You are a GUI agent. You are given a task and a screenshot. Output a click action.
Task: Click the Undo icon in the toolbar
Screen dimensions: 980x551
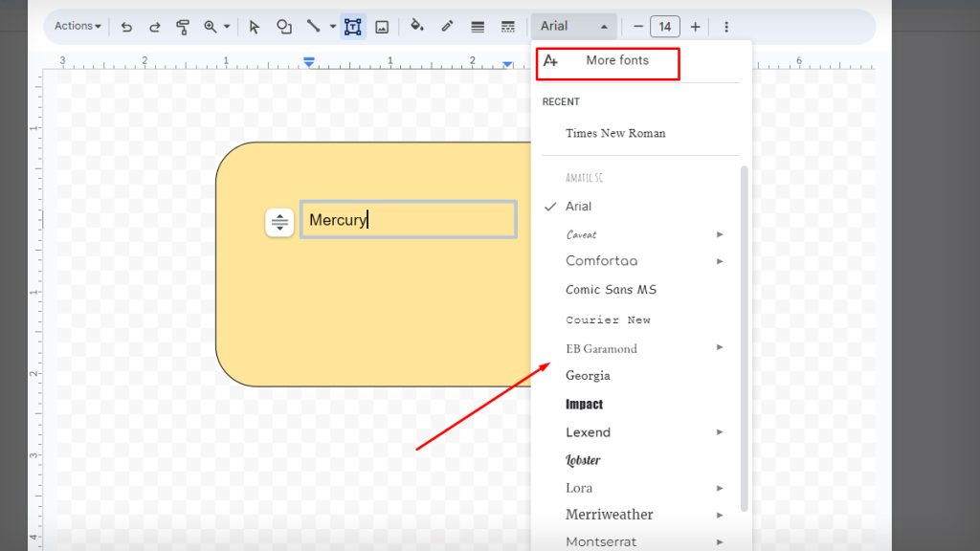(x=126, y=26)
